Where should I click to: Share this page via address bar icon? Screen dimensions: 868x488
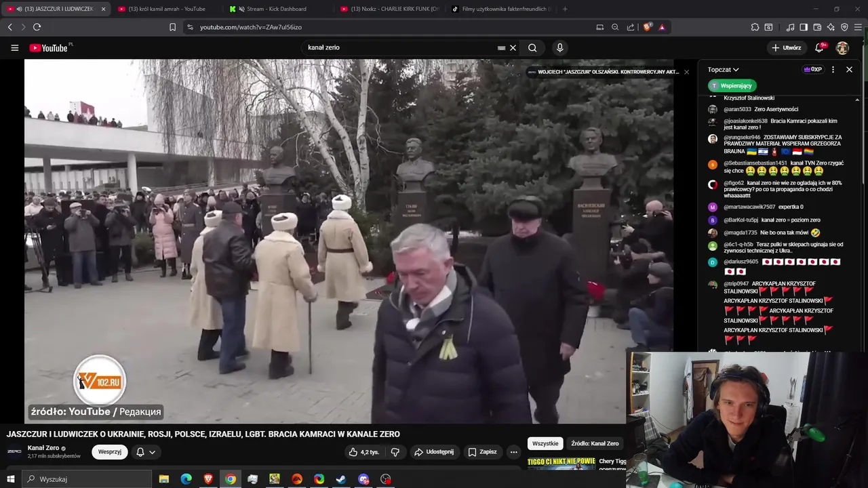pos(631,27)
